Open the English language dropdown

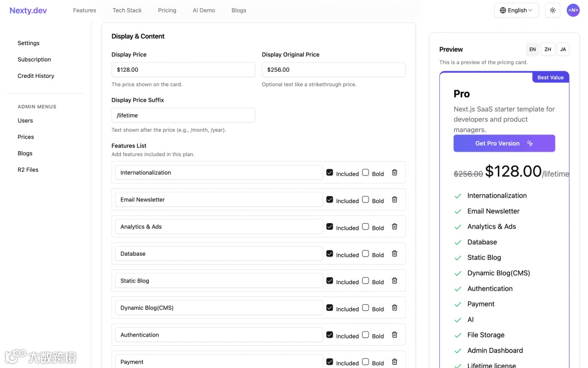coord(516,10)
